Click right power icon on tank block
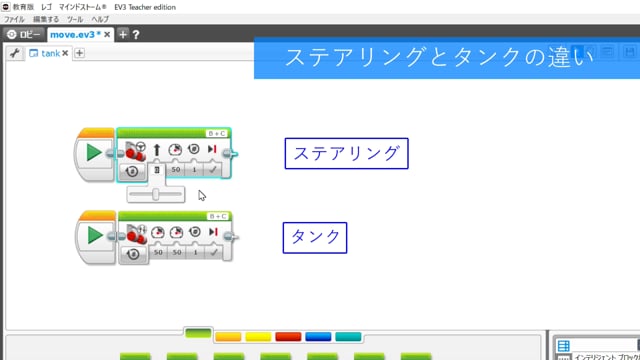This screenshot has width=640, height=360. point(176,232)
